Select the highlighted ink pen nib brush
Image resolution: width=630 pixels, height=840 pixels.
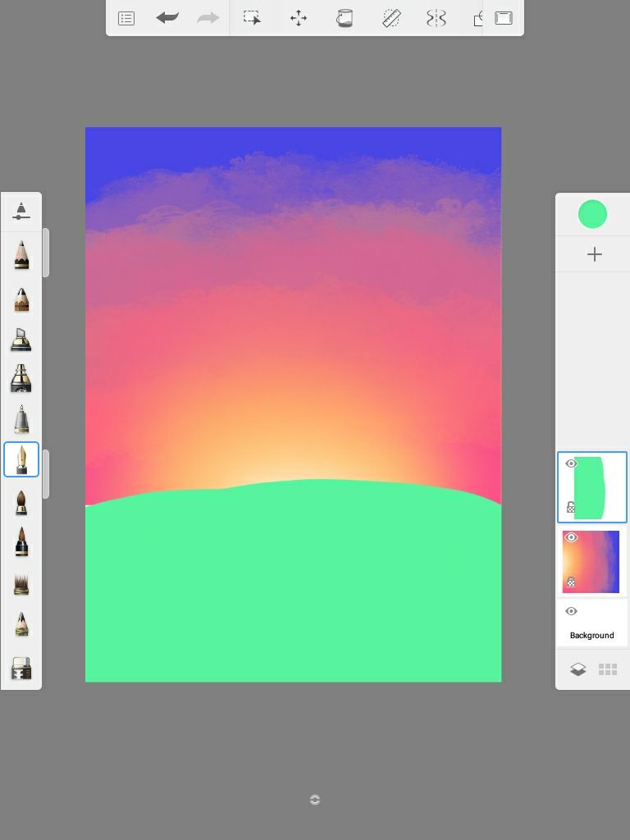click(21, 459)
